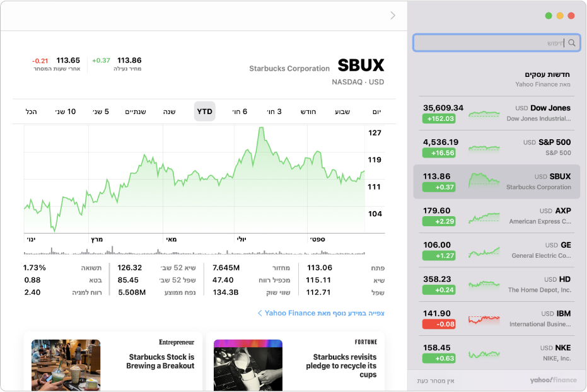Viewport: 587px width, 392px height.
Task: Click the AXP sparkline chart
Action: pos(484,217)
